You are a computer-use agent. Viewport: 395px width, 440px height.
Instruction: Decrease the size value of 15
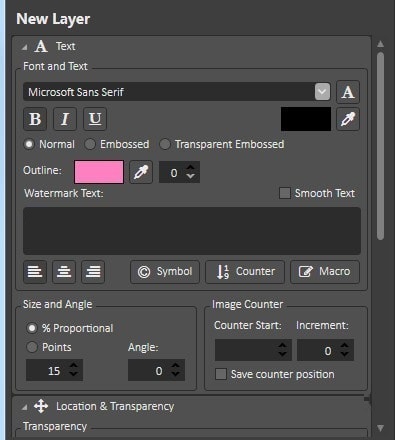pyautogui.click(x=73, y=374)
